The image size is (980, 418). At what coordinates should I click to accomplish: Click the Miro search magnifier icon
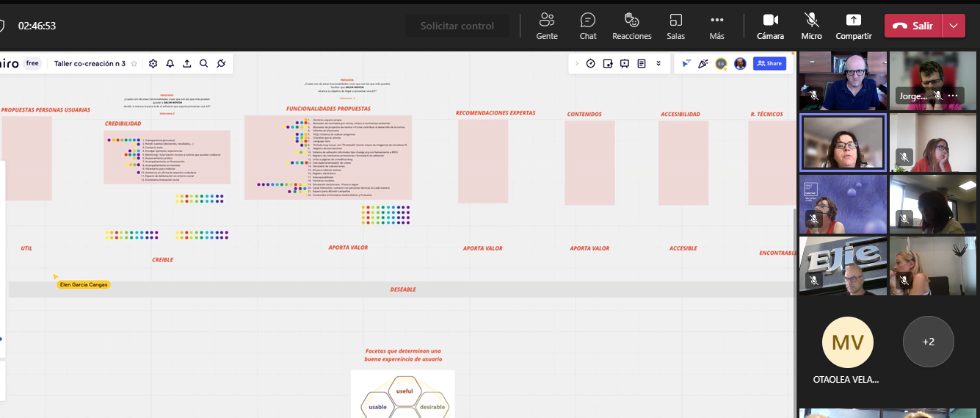[x=204, y=64]
